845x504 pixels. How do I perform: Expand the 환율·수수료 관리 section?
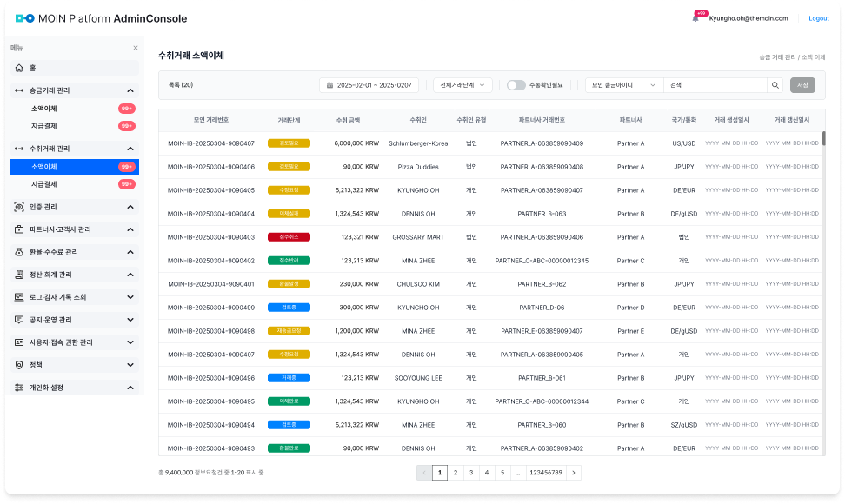130,252
